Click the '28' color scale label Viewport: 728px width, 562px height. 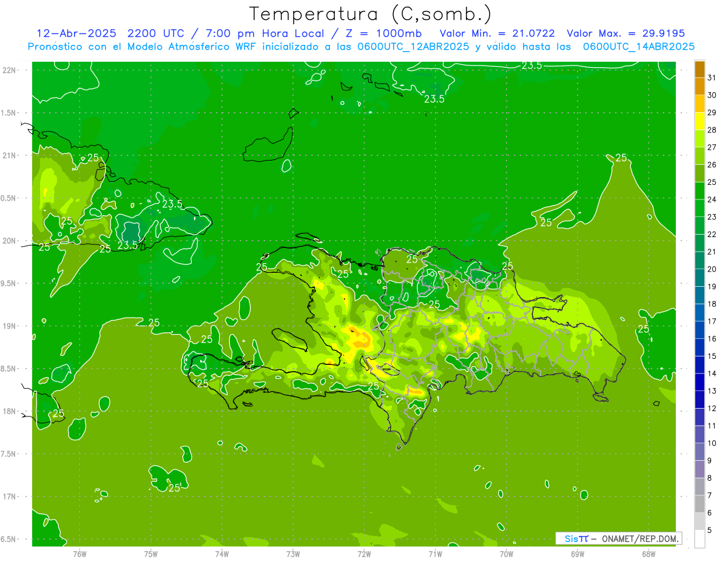click(712, 130)
